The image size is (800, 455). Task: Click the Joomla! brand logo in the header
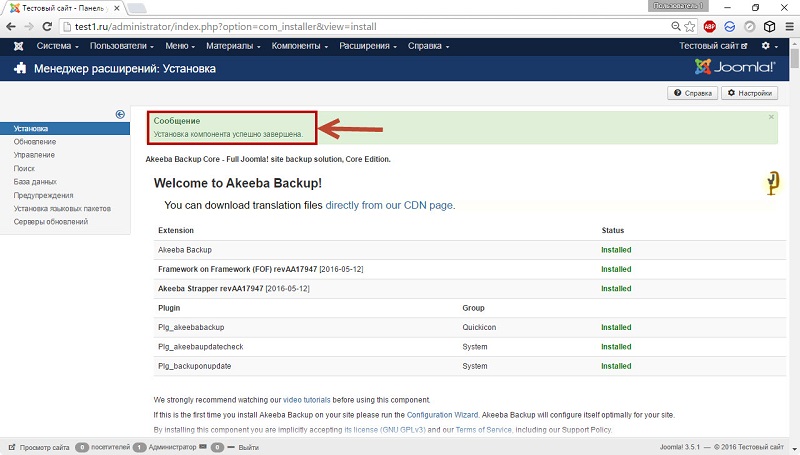[x=735, y=67]
